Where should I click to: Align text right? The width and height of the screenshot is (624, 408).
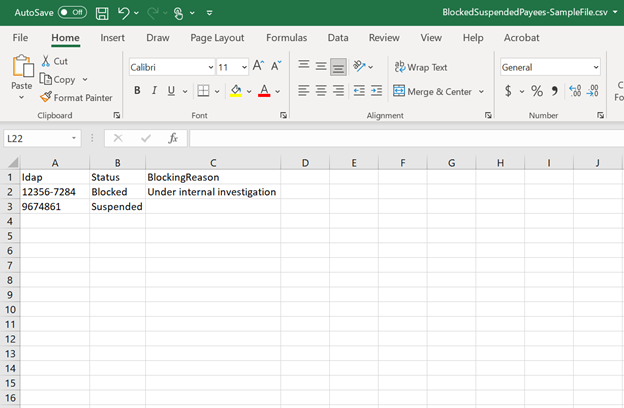339,91
